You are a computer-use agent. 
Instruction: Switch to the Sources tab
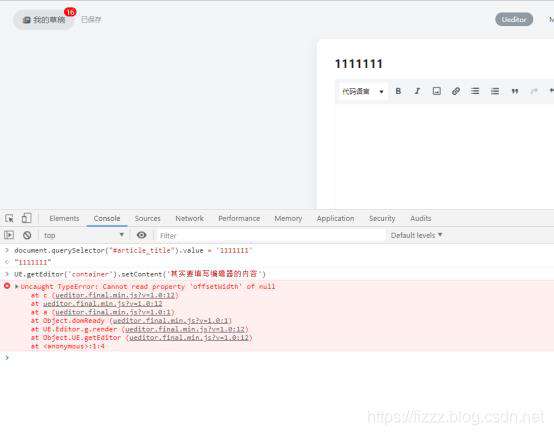(x=147, y=218)
